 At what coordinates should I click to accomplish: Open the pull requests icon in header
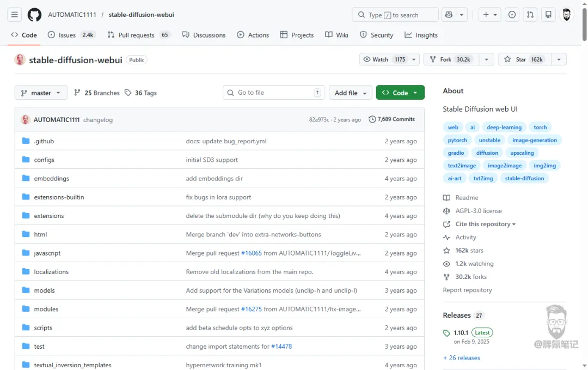(530, 15)
